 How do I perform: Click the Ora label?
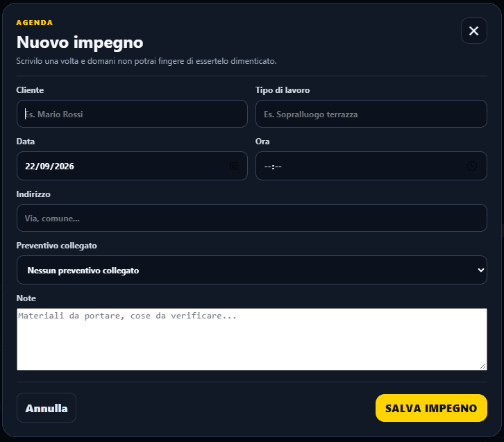coord(262,142)
